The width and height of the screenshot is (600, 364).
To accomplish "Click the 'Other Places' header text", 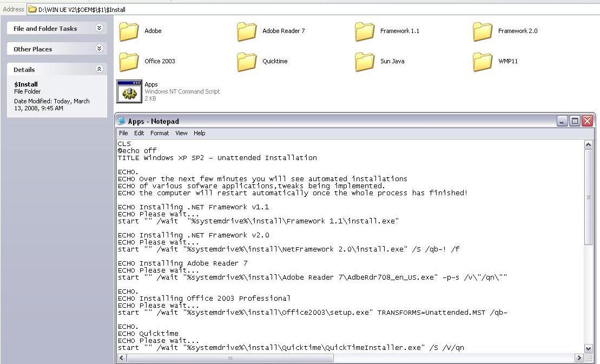I will (33, 49).
